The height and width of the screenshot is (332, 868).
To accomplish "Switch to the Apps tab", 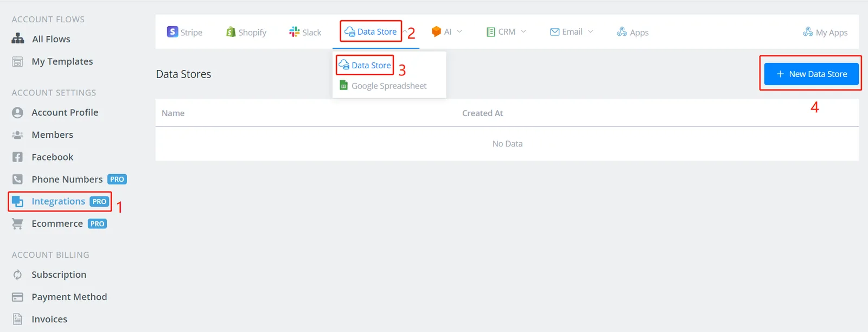I will click(633, 32).
